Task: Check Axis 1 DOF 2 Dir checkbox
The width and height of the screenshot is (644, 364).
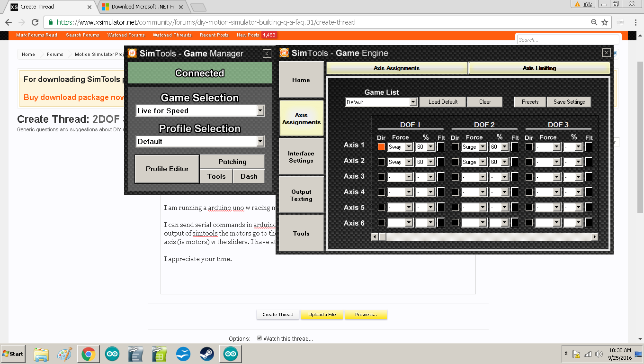Action: coord(455,147)
